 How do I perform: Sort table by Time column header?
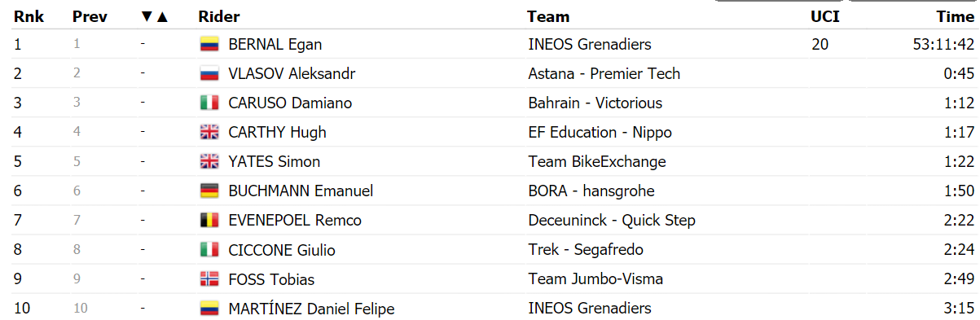pyautogui.click(x=956, y=16)
